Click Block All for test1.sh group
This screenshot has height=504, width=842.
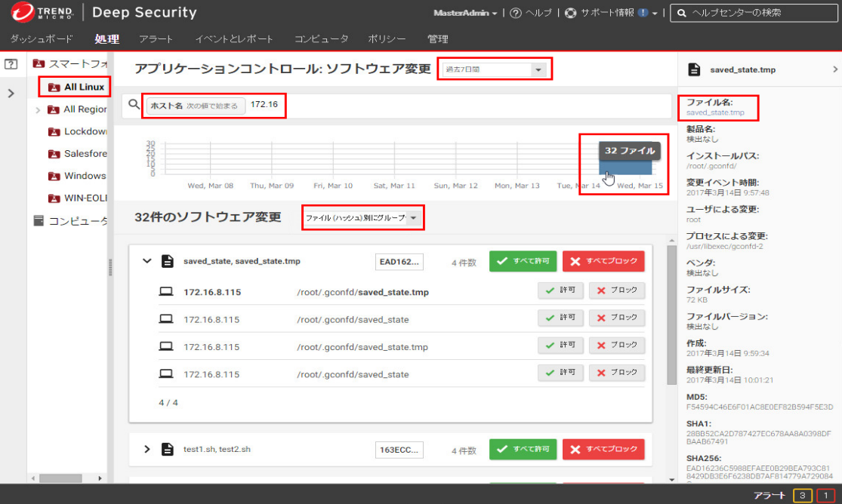(603, 450)
